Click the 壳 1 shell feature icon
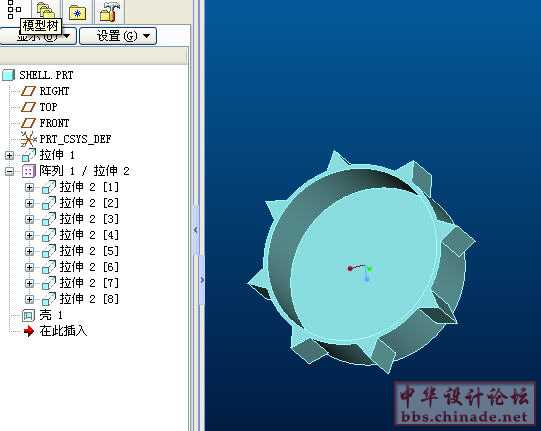The image size is (541, 431). (28, 315)
